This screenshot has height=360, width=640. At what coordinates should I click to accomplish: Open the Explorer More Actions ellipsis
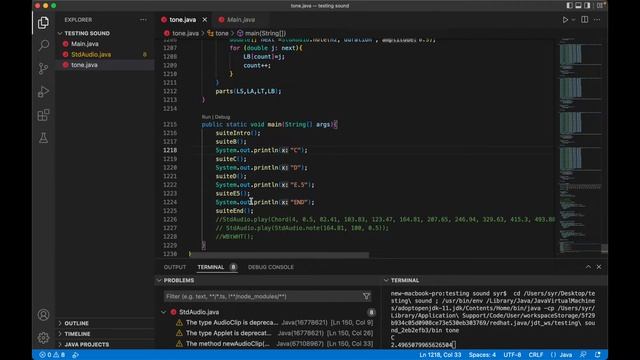[143, 20]
